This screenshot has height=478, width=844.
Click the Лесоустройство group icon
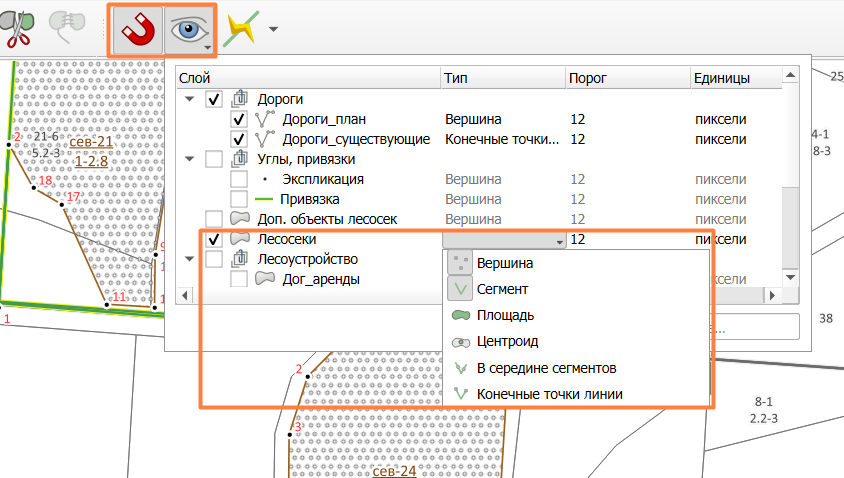240,258
